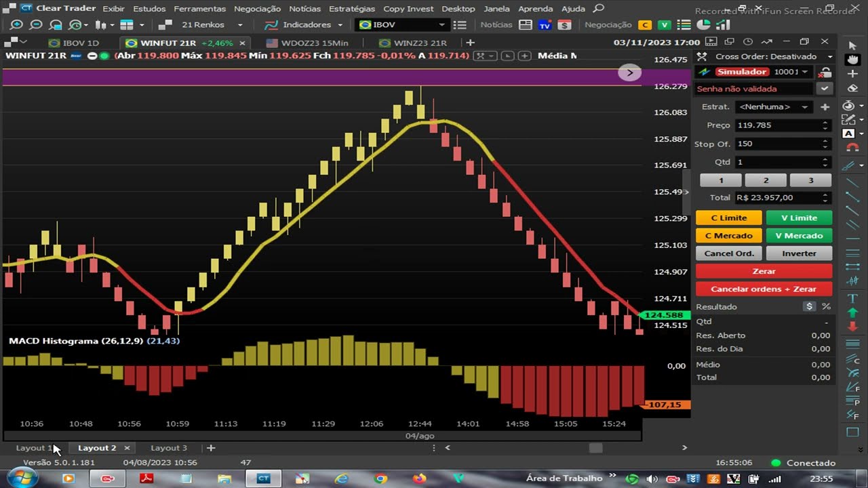Screen dimensions: 868x488
Task: Click the orange C buy icon in Negociação
Action: (x=646, y=24)
